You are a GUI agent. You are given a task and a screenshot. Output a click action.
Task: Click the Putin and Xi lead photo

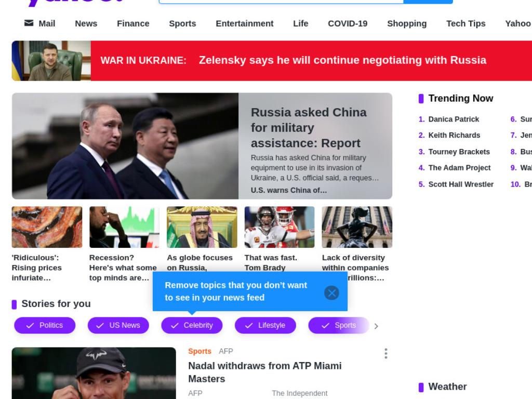click(x=125, y=146)
